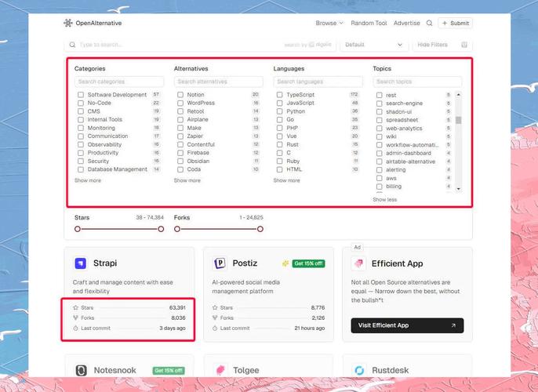This screenshot has height=392, width=538.
Task: Click the star icon in Postiz card
Action: (x=215, y=307)
